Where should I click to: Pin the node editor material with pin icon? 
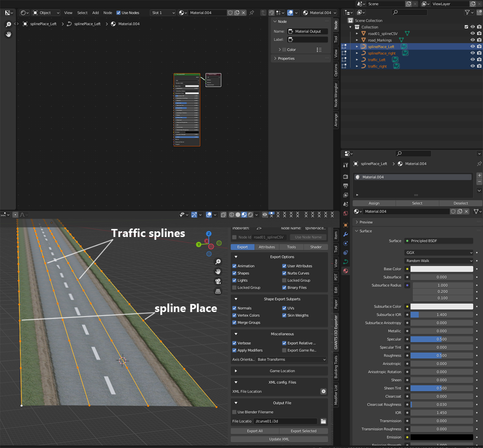tap(251, 13)
